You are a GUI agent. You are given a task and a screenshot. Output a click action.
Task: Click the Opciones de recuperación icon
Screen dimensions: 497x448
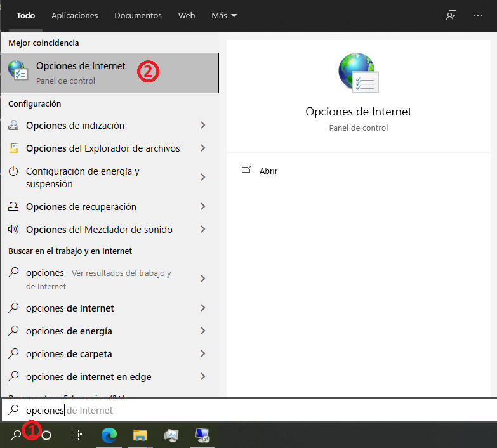[13, 206]
